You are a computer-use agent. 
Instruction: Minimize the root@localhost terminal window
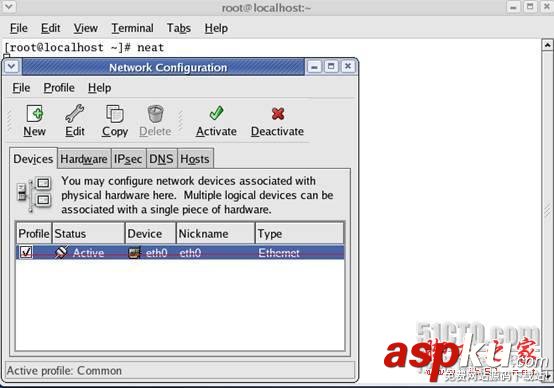tap(513, 7)
